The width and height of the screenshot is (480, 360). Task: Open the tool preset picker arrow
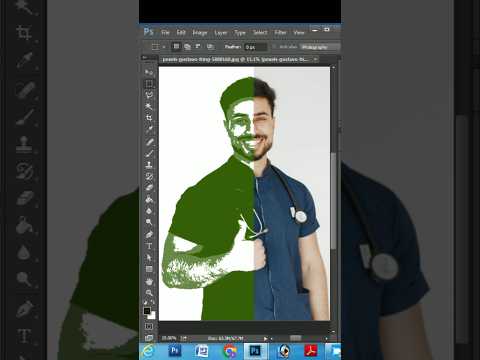tap(164, 47)
